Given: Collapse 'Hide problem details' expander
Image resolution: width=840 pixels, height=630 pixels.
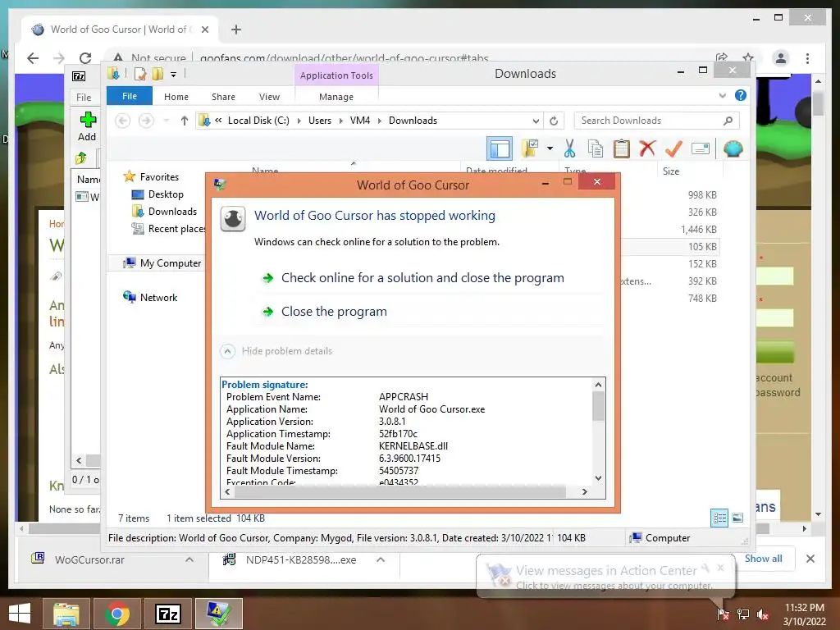Looking at the screenshot, I should pyautogui.click(x=276, y=351).
